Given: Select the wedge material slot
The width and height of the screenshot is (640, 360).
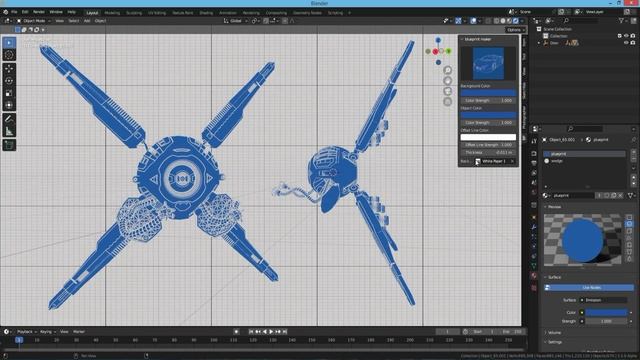Looking at the screenshot, I should click(x=584, y=161).
